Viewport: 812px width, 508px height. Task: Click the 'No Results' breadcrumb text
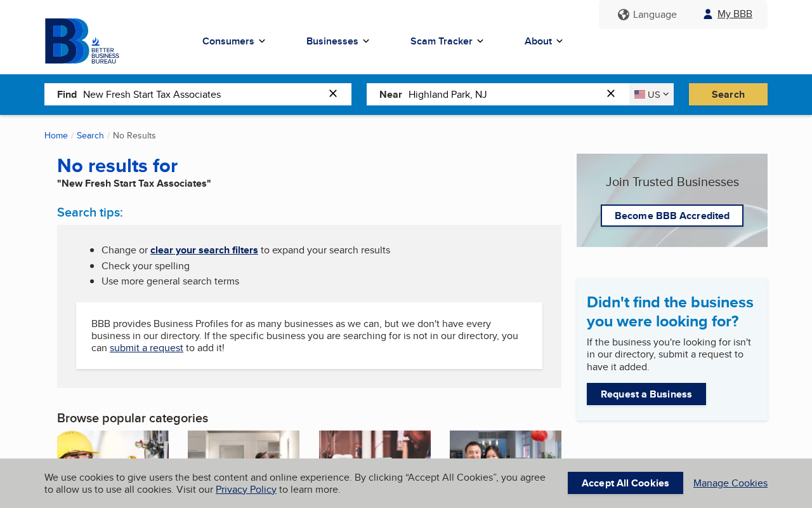[x=134, y=135]
